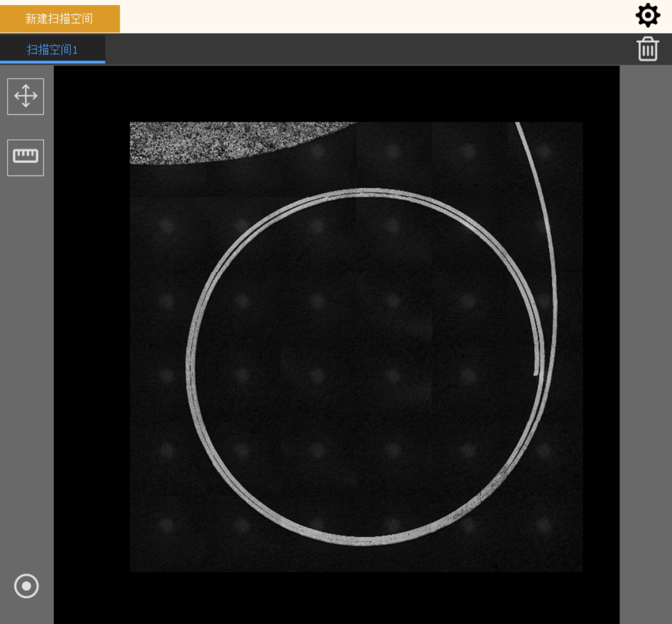The image size is (672, 624).
Task: Click the center inside the circular ring
Action: (x=364, y=366)
